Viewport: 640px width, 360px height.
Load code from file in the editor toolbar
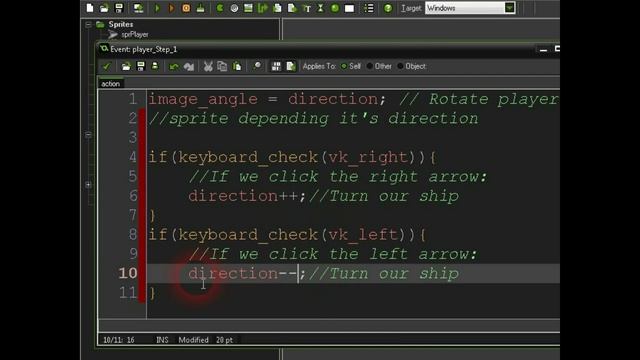[126, 66]
